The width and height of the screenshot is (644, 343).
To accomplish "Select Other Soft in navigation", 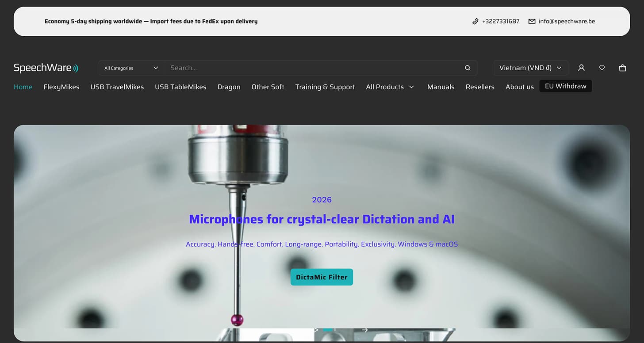I will tap(268, 87).
